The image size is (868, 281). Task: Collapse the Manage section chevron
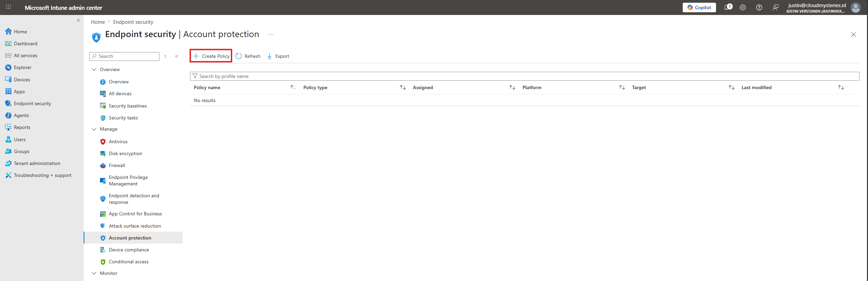(94, 129)
